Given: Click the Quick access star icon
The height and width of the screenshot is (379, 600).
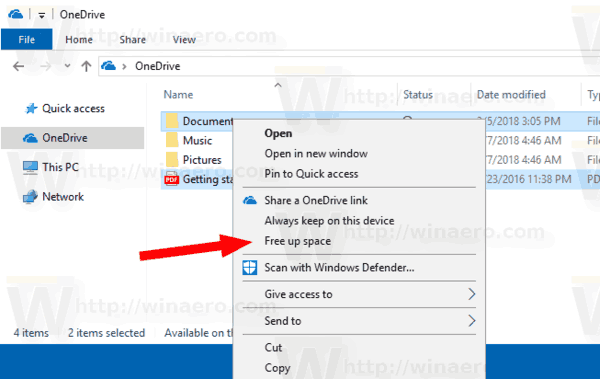Looking at the screenshot, I should click(x=31, y=109).
